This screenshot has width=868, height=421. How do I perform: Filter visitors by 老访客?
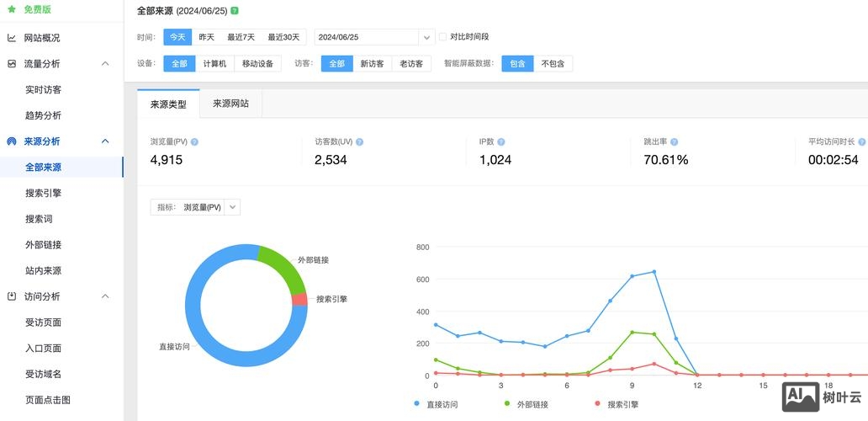coord(411,64)
